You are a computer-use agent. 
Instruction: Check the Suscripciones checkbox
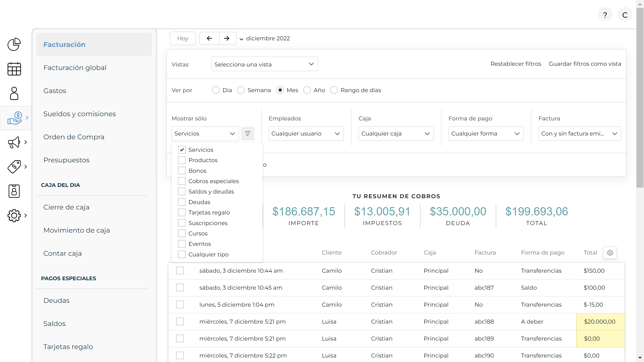(x=182, y=223)
